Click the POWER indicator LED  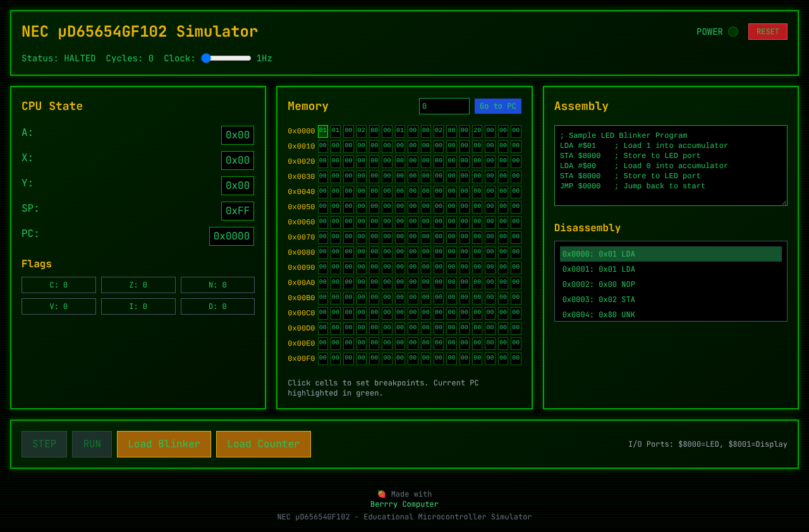[x=733, y=31]
